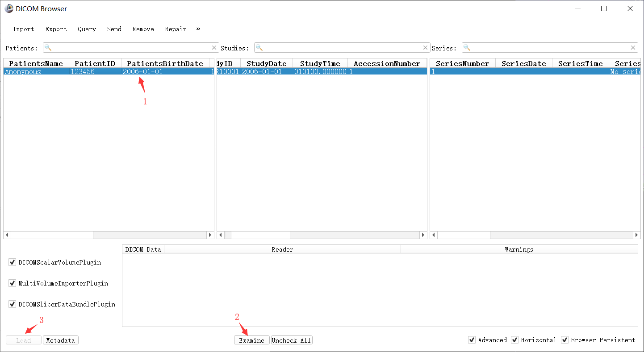Viewport: 644px width, 352px height.
Task: Click the Uncheck All button
Action: 292,340
